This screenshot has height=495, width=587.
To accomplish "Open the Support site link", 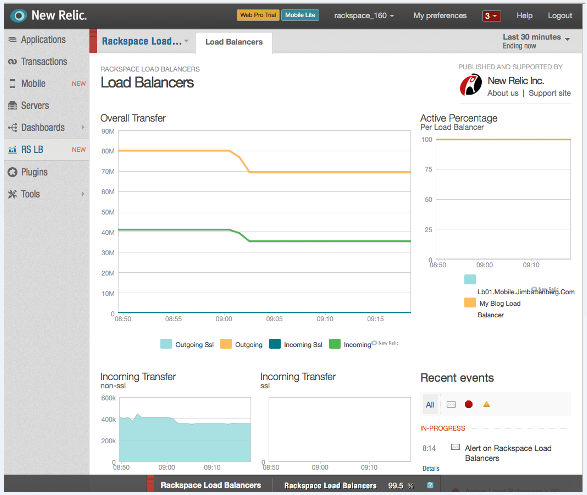I will [549, 93].
